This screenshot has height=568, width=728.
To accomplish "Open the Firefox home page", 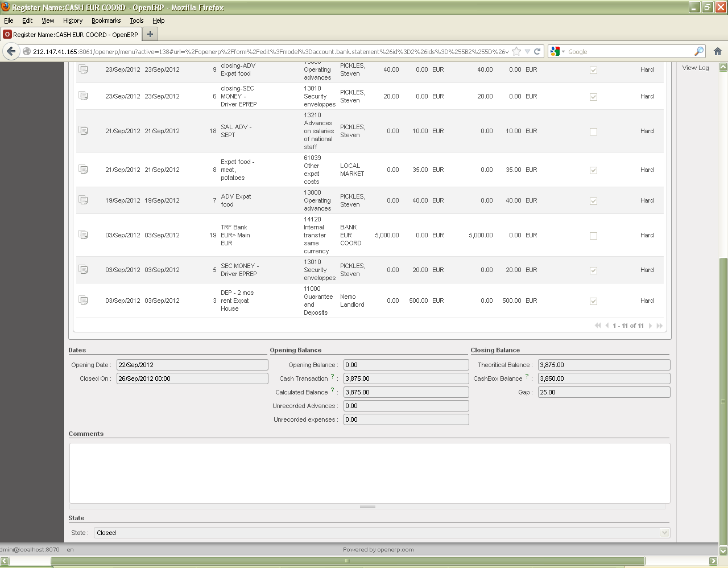I will 718,51.
